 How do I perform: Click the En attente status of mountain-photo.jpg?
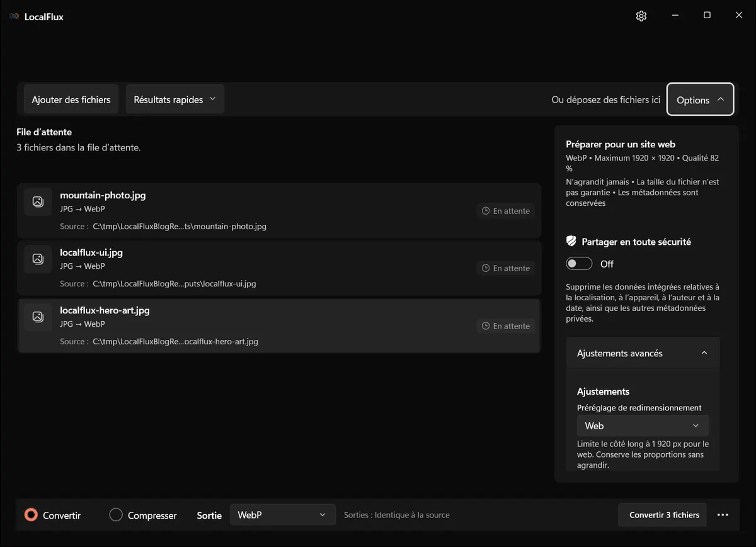tap(506, 211)
